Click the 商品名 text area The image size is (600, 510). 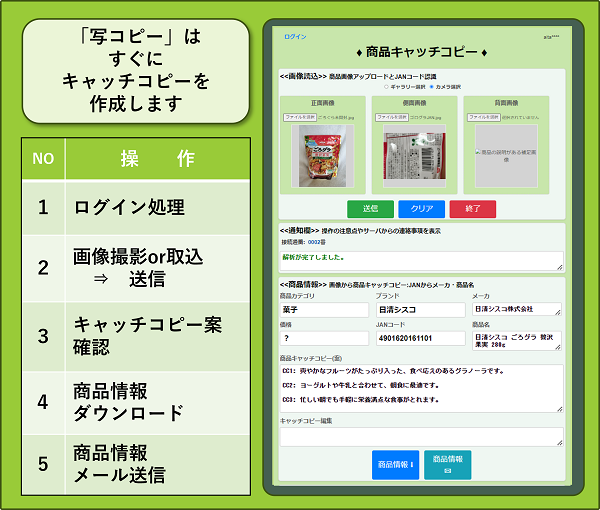point(516,339)
